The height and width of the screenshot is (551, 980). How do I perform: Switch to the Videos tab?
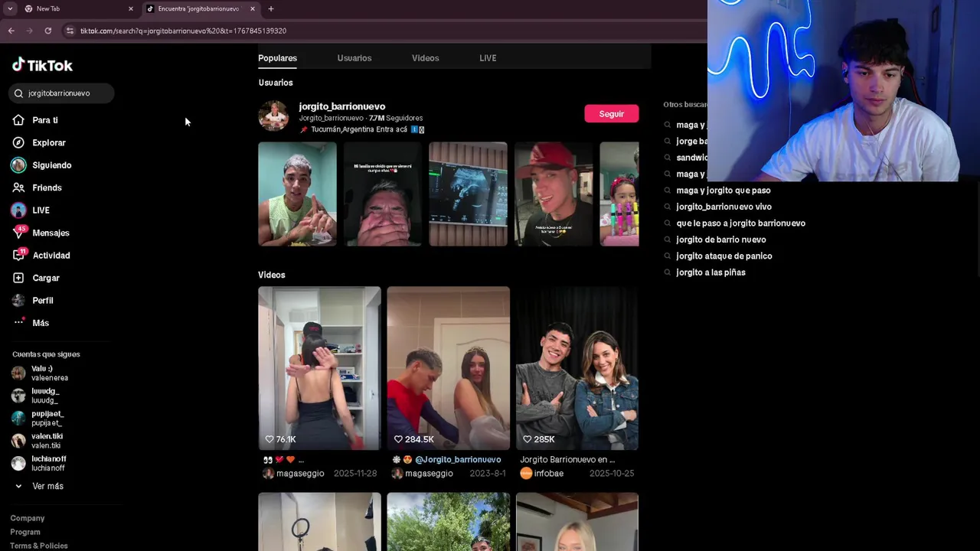point(425,58)
